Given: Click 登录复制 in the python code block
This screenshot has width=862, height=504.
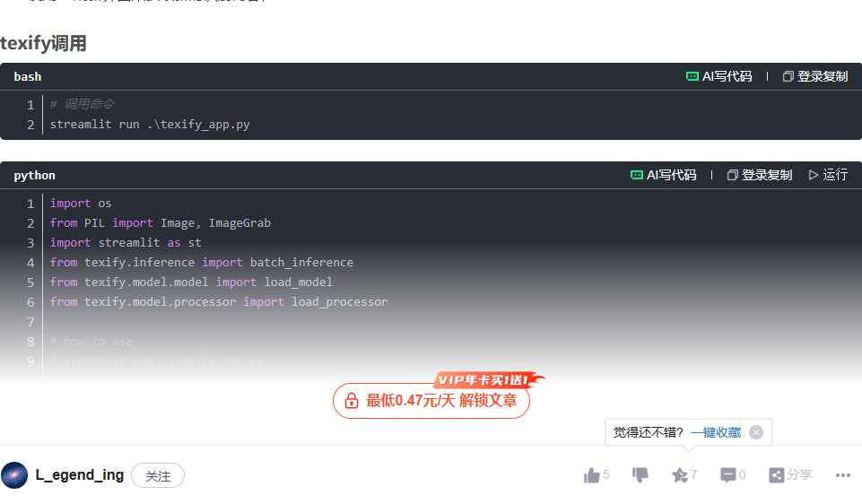Looking at the screenshot, I should click(x=760, y=175).
